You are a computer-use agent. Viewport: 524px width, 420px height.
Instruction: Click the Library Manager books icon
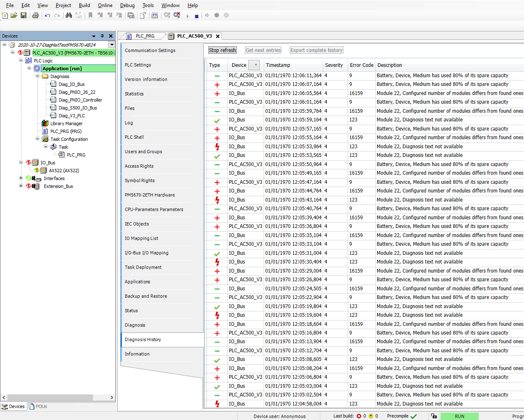click(45, 123)
